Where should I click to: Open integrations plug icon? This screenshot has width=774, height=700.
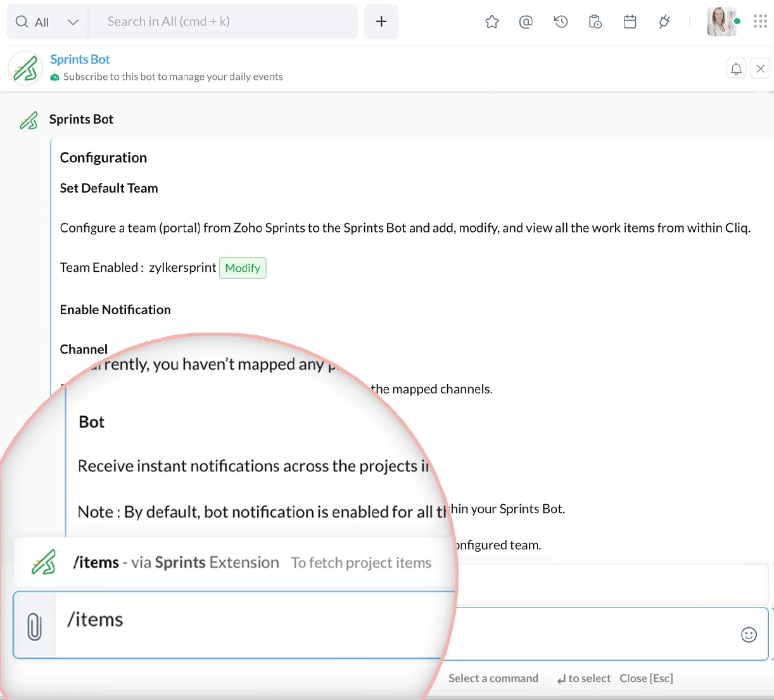pos(664,22)
